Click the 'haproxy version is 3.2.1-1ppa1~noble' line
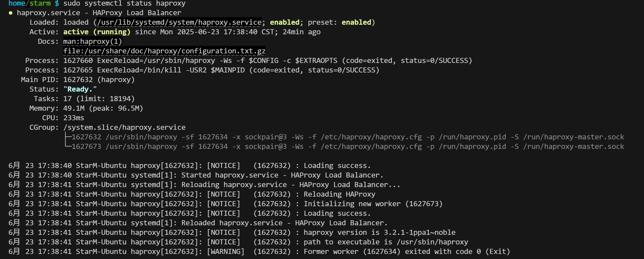Viewport: 644px width, 259px height. click(x=232, y=232)
